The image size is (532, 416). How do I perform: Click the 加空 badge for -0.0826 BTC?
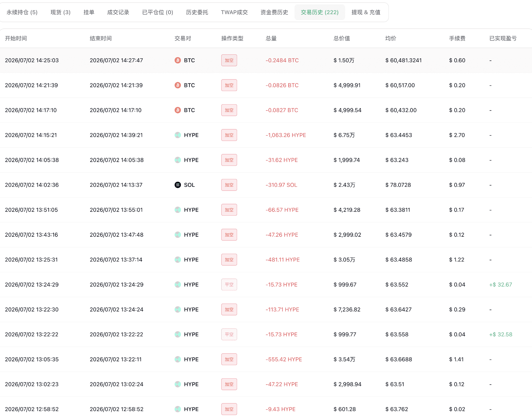pyautogui.click(x=229, y=85)
